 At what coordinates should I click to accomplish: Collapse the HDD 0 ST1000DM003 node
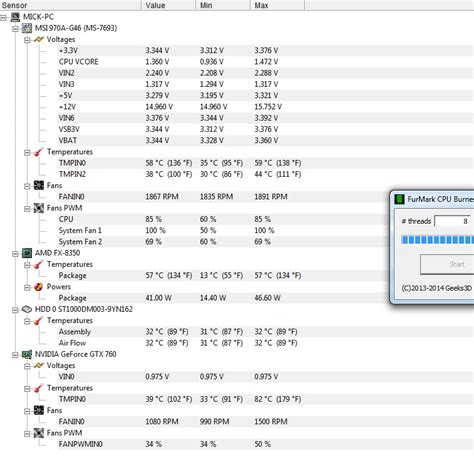15,310
